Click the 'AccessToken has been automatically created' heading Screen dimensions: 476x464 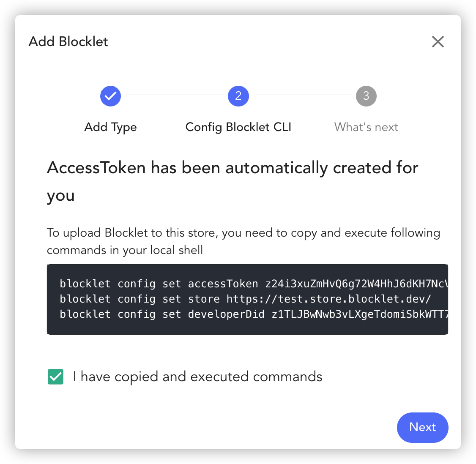click(x=233, y=181)
